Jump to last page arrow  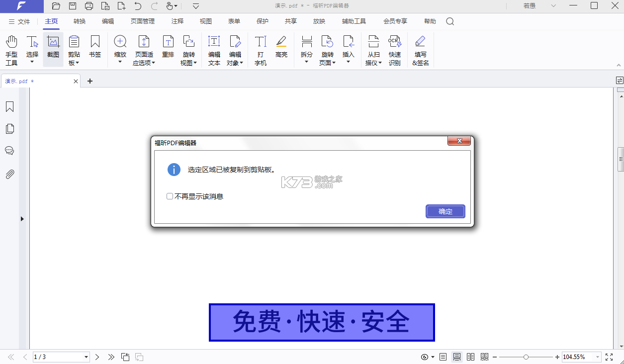click(111, 357)
